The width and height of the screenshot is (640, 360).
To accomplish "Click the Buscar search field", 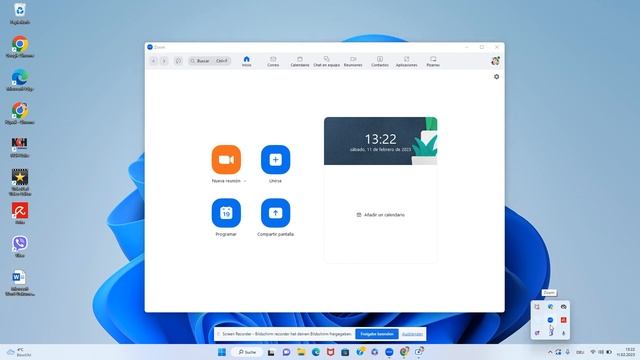I will pyautogui.click(x=209, y=61).
